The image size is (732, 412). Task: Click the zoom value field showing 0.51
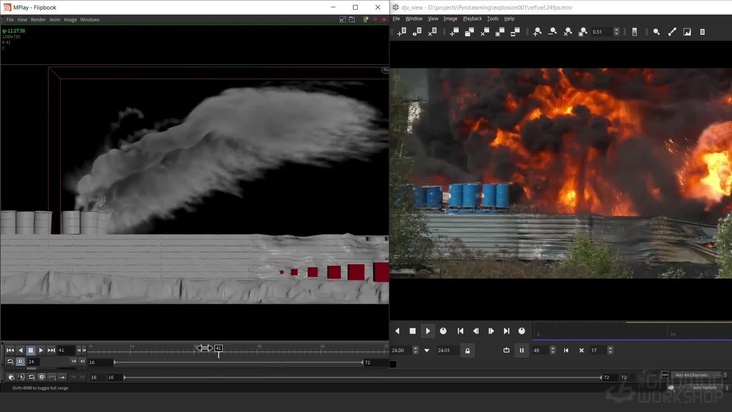point(602,32)
